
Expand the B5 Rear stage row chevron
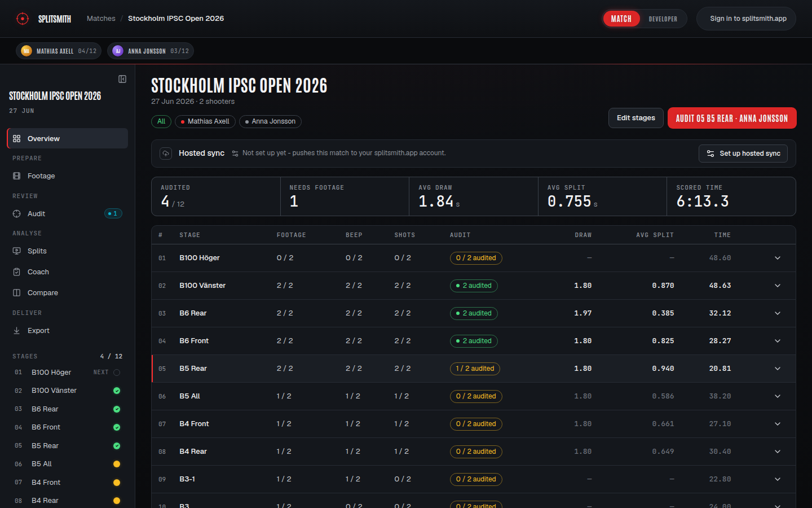pos(778,369)
